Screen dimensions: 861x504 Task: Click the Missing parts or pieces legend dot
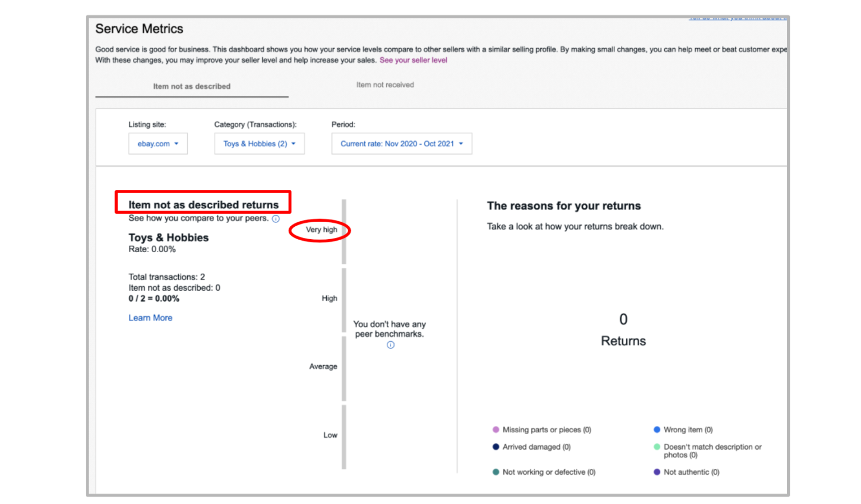click(496, 430)
